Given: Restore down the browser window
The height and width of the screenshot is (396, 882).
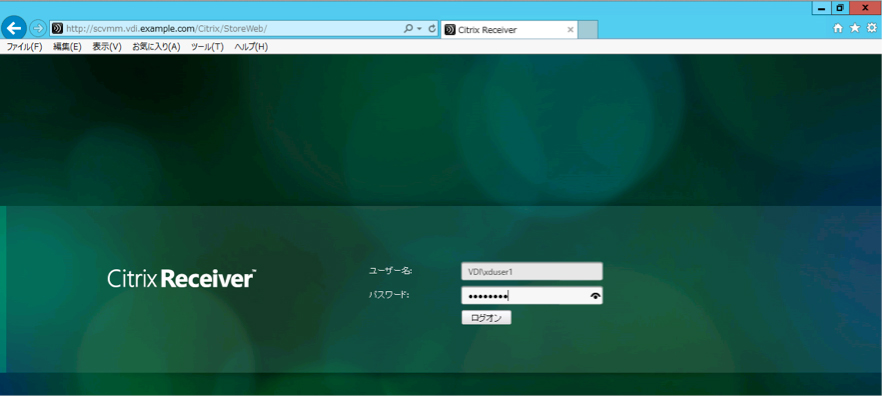Looking at the screenshot, I should pyautogui.click(x=840, y=8).
